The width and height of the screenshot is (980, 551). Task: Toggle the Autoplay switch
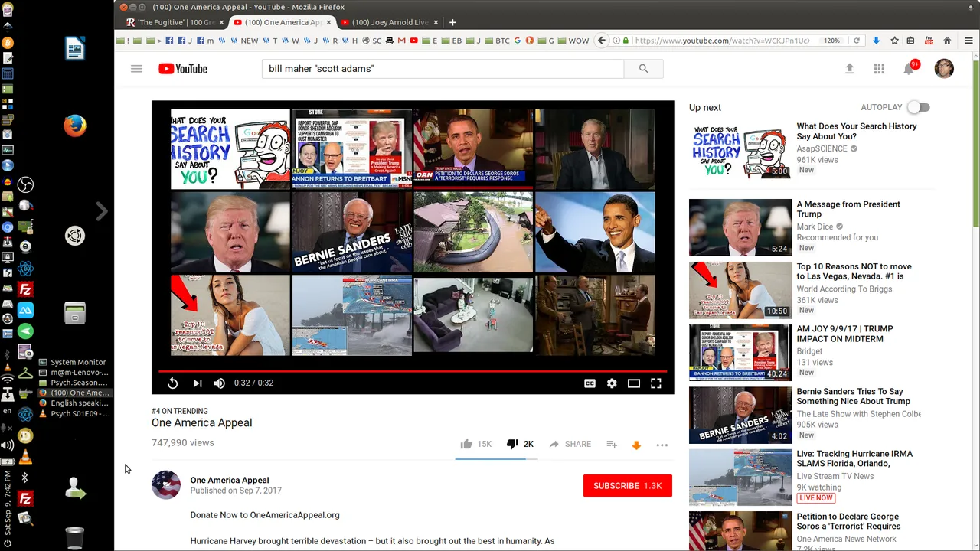coord(919,108)
